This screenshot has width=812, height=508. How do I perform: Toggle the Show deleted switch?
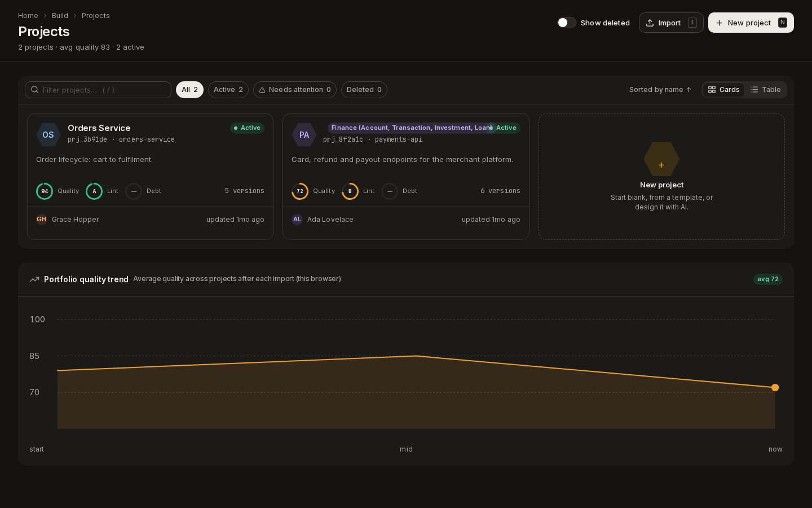click(x=566, y=23)
